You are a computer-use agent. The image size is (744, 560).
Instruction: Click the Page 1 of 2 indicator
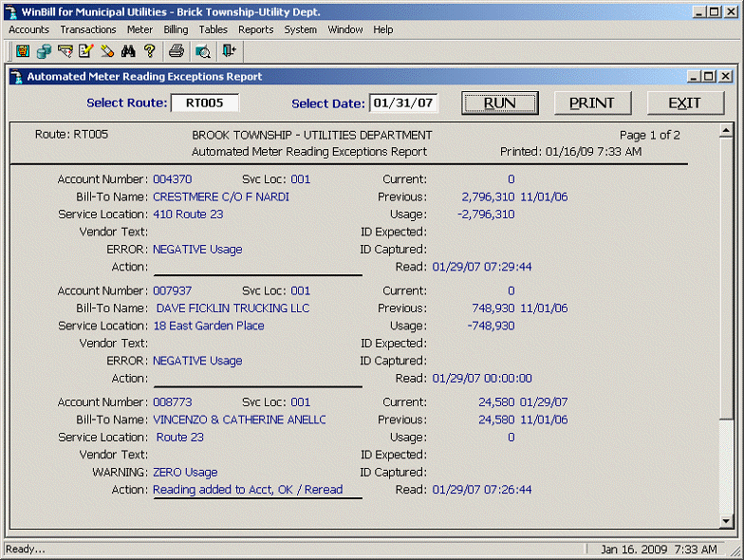click(x=649, y=135)
